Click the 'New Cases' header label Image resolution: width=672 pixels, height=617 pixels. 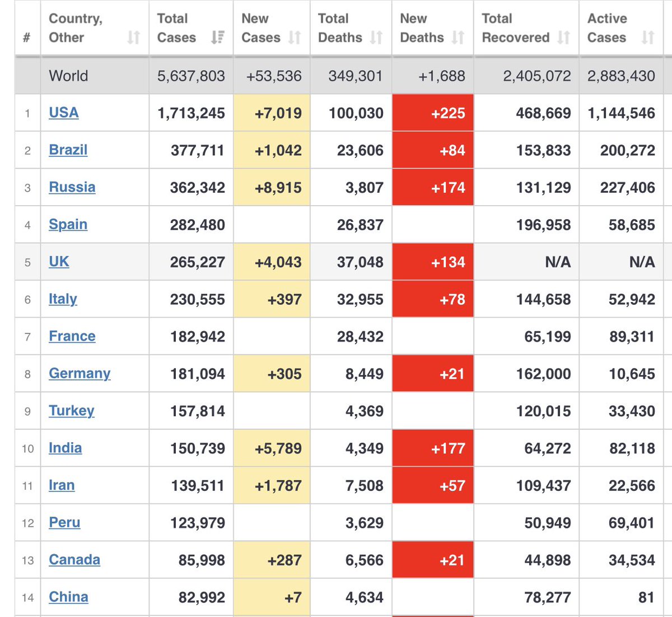click(261, 28)
